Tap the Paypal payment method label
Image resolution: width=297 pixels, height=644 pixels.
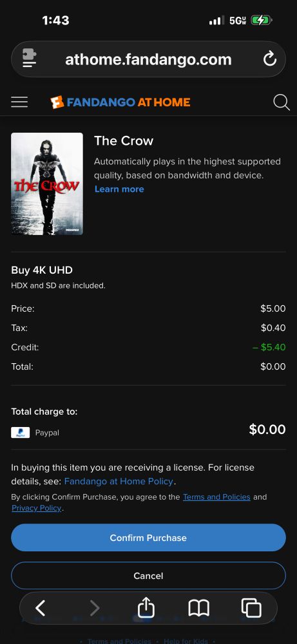click(47, 433)
